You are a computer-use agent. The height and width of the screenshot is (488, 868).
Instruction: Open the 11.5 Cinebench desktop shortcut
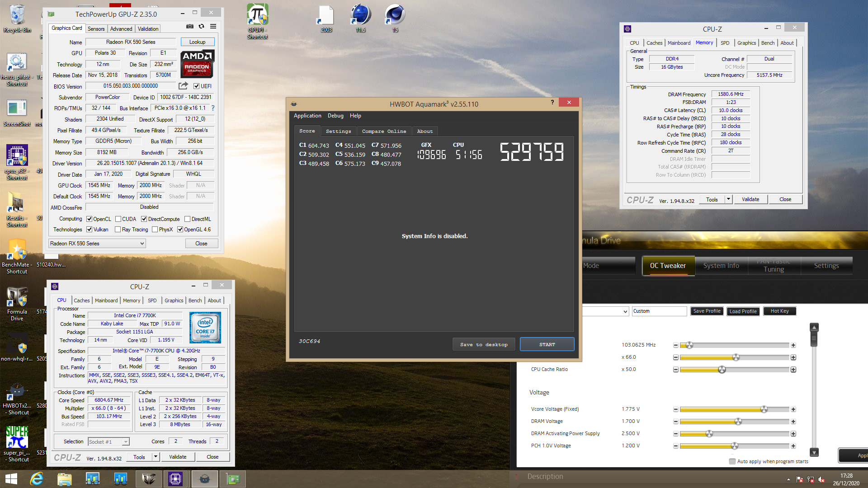[360, 19]
